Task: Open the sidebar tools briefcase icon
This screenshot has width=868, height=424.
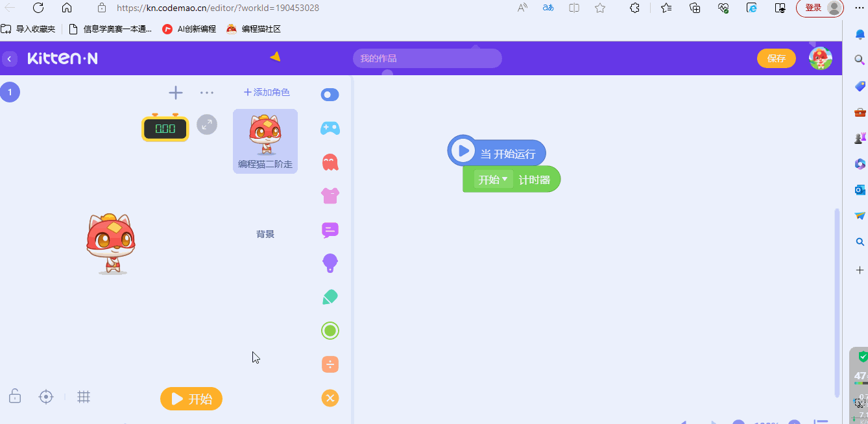Action: (860, 112)
